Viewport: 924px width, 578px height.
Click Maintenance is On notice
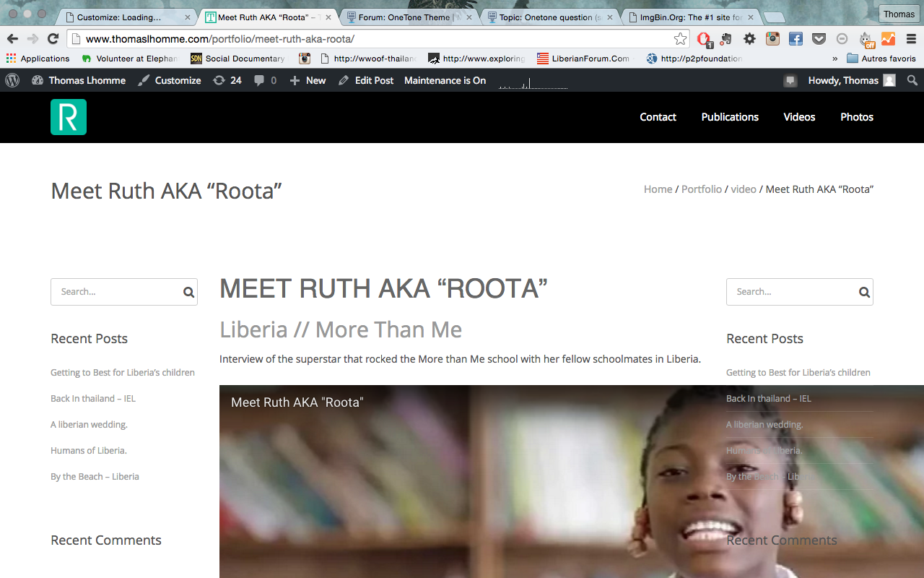(445, 80)
